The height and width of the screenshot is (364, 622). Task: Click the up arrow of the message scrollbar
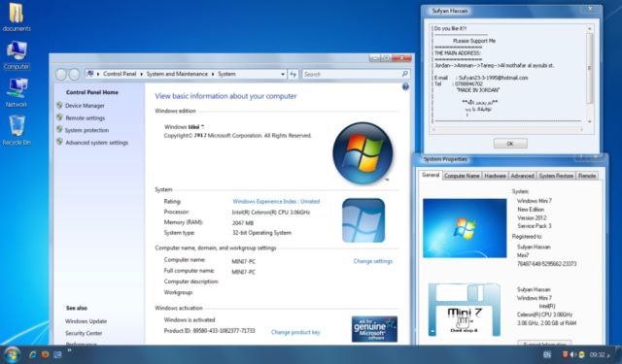589,28
